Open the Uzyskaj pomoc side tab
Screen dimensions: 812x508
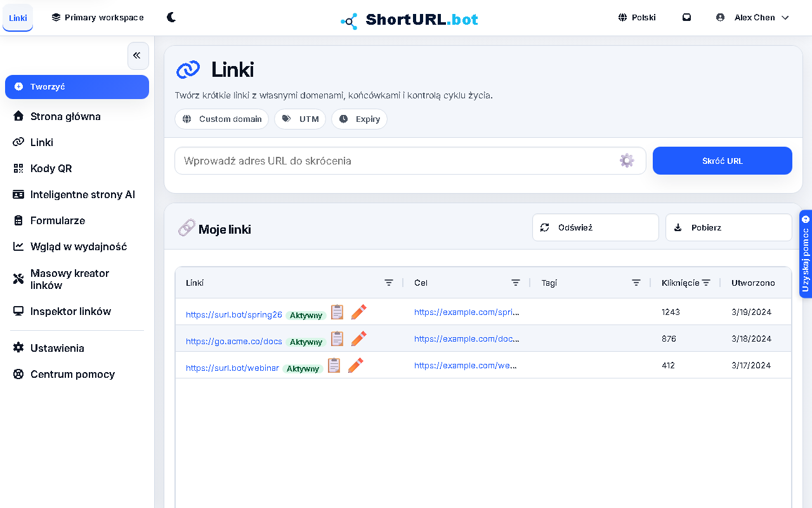pyautogui.click(x=806, y=253)
